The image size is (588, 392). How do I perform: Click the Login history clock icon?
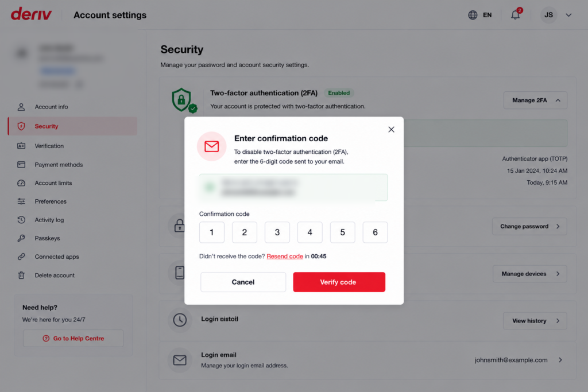(x=180, y=320)
